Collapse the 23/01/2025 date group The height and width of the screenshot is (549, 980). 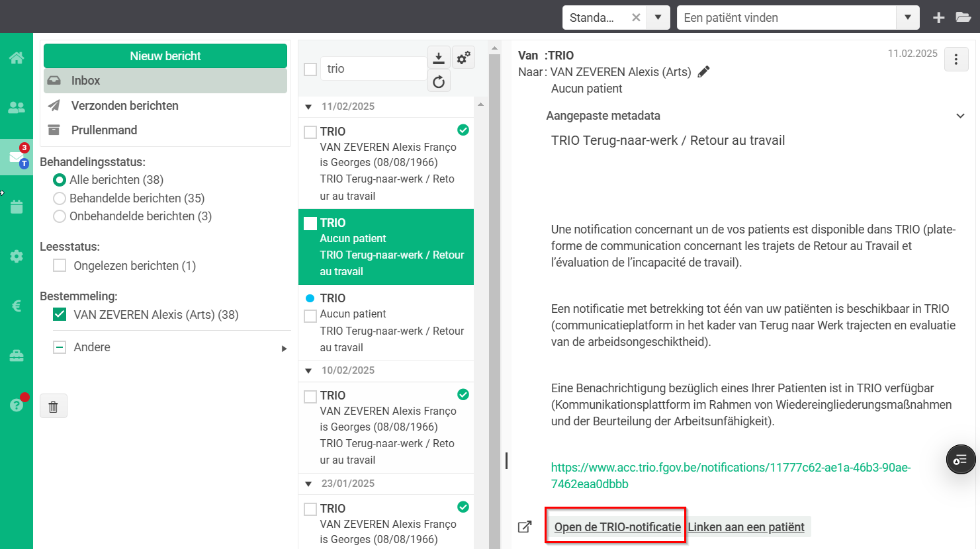pyautogui.click(x=308, y=484)
